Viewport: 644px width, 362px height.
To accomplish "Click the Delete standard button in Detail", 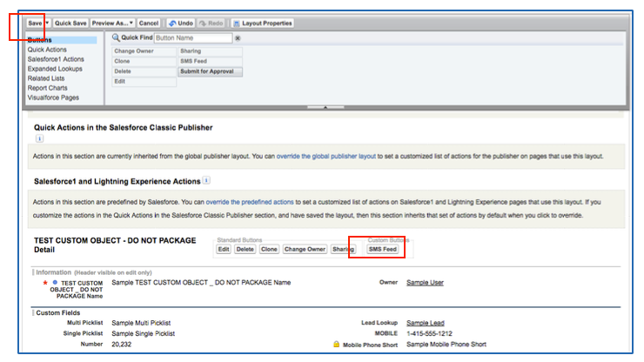I will 245,250.
